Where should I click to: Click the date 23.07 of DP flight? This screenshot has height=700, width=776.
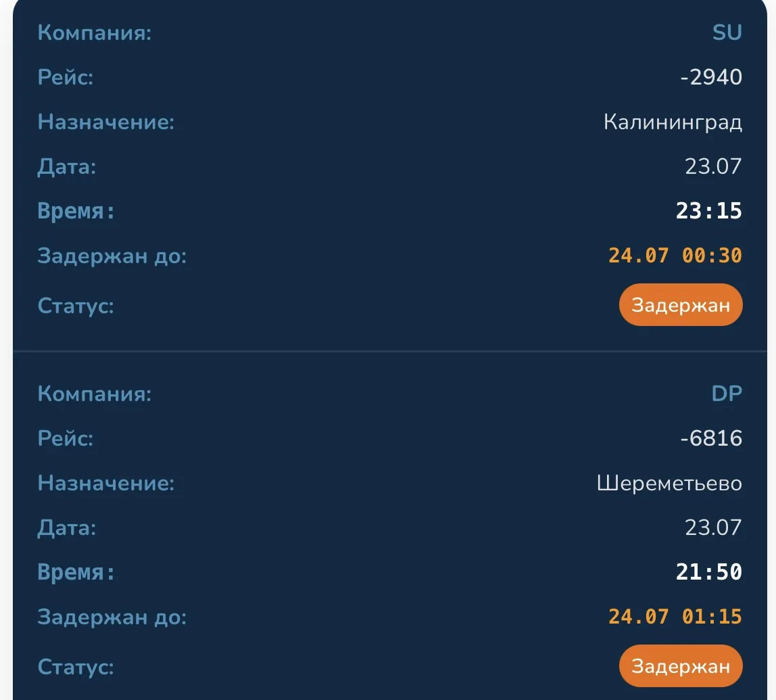click(713, 528)
